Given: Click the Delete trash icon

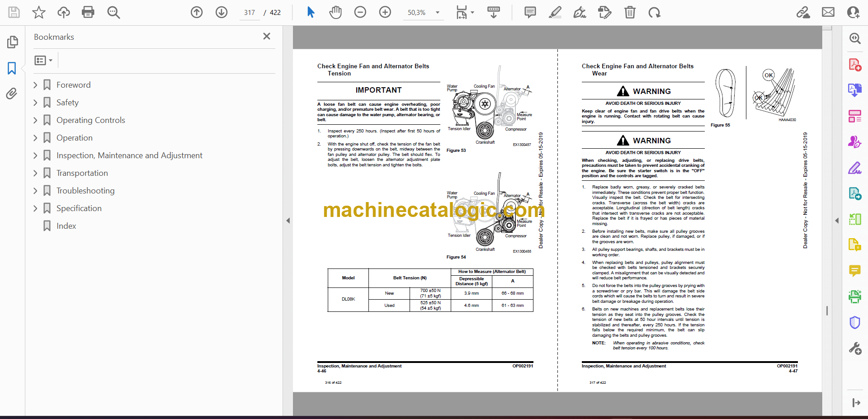Looking at the screenshot, I should (x=630, y=12).
